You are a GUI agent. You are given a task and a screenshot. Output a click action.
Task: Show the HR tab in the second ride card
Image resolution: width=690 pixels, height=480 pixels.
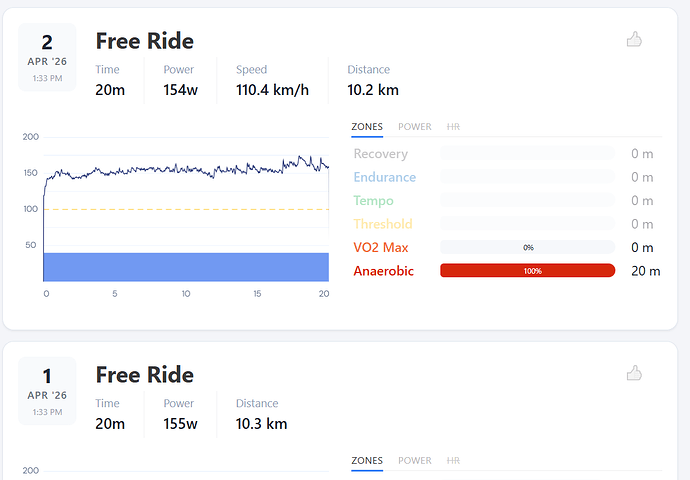(x=454, y=461)
